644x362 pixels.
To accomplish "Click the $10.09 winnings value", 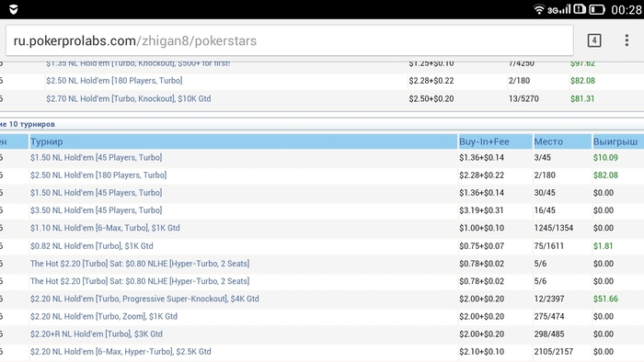I will [605, 157].
